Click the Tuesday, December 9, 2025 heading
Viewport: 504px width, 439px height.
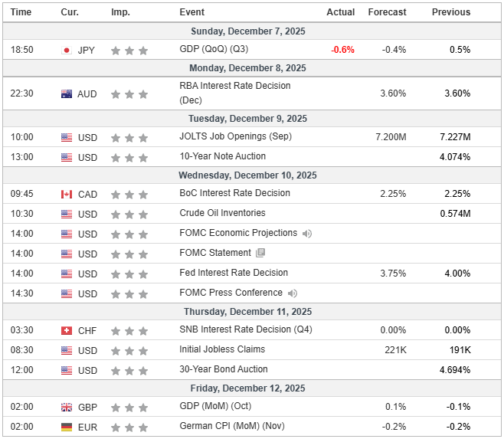pos(247,118)
